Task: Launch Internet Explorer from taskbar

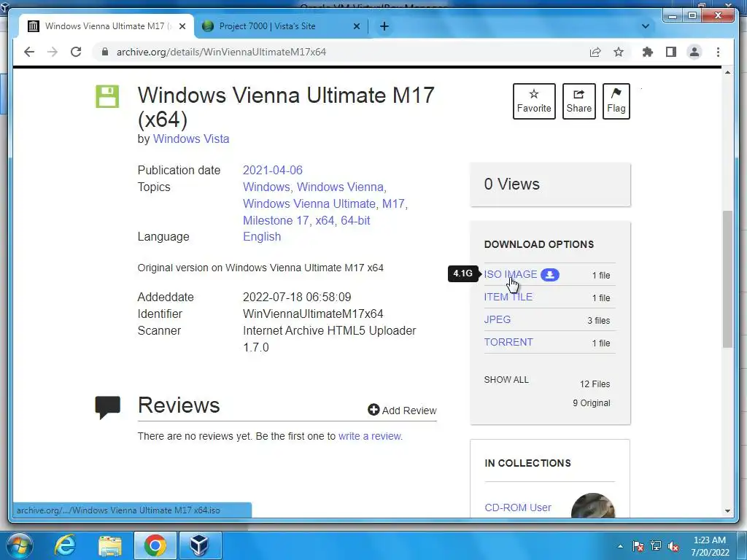Action: 65,545
